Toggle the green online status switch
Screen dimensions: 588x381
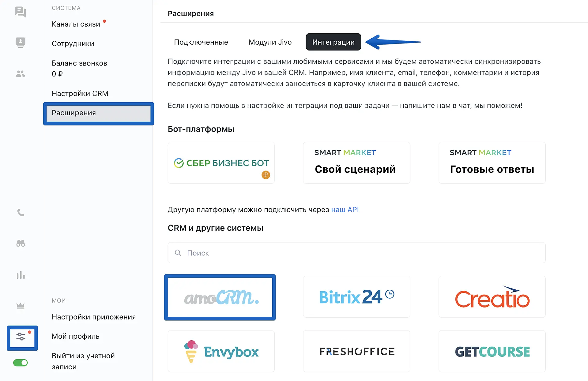point(21,363)
